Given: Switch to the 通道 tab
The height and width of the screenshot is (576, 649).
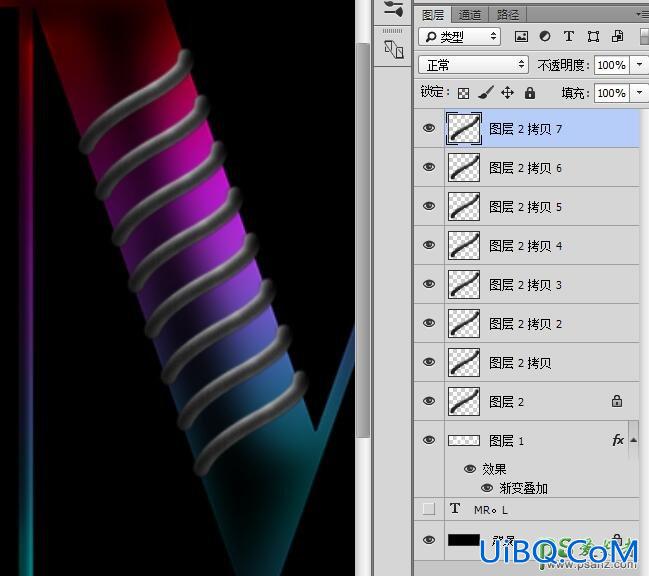Looking at the screenshot, I should (470, 14).
